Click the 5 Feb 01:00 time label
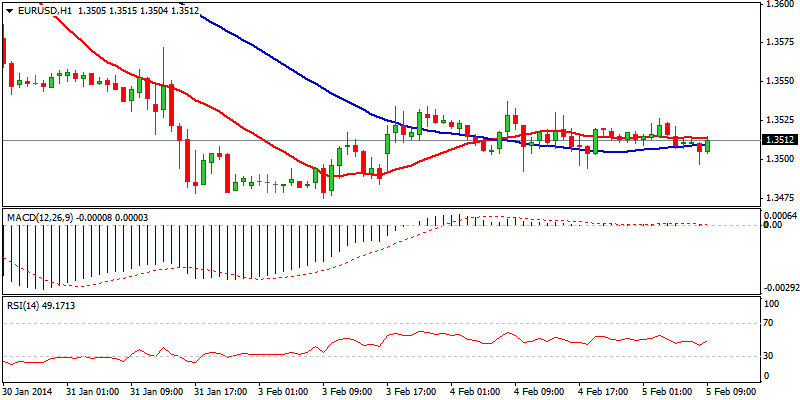Viewport: 800px width, 400px height. (665, 392)
